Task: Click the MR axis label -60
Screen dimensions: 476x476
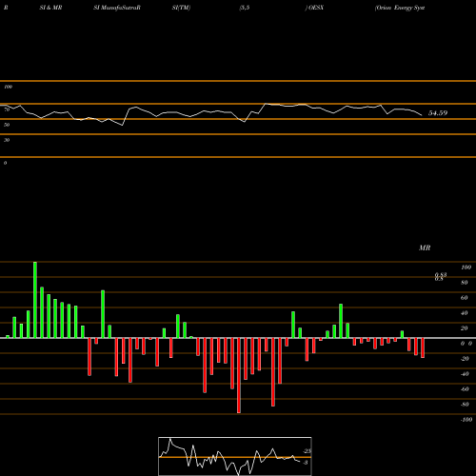Action: [465, 389]
